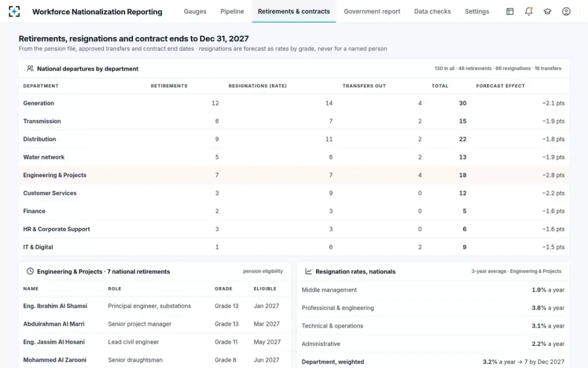
Task: Open the Data checks tab
Action: click(433, 11)
